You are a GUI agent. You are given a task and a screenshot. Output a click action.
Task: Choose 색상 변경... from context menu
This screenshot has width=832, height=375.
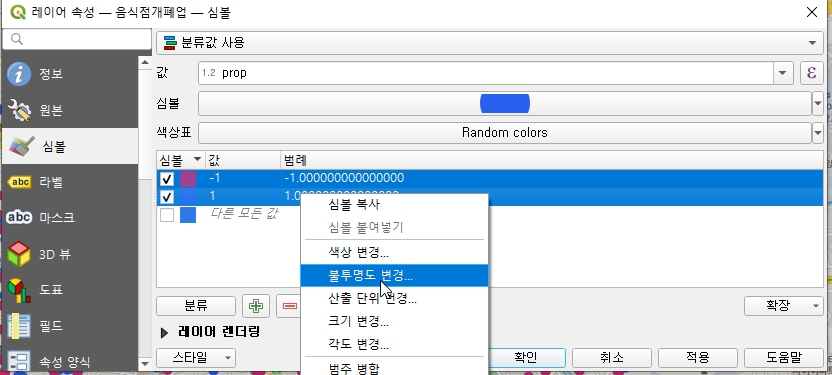[394, 252]
